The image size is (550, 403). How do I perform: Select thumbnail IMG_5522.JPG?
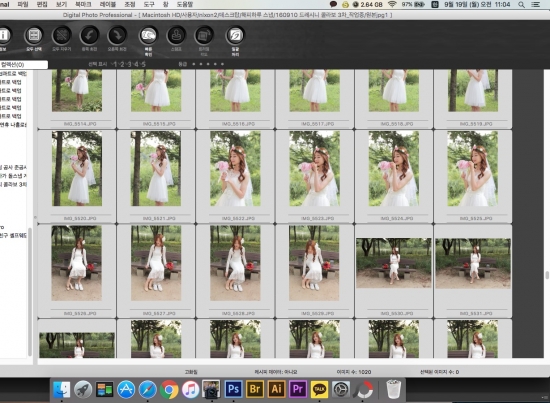pos(235,176)
